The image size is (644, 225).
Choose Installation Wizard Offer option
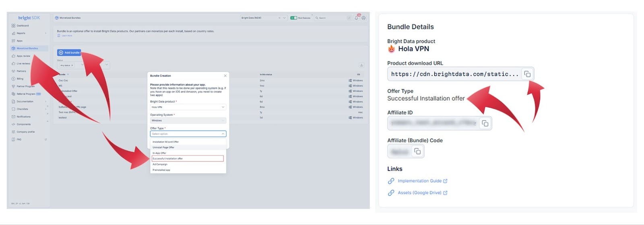click(166, 142)
